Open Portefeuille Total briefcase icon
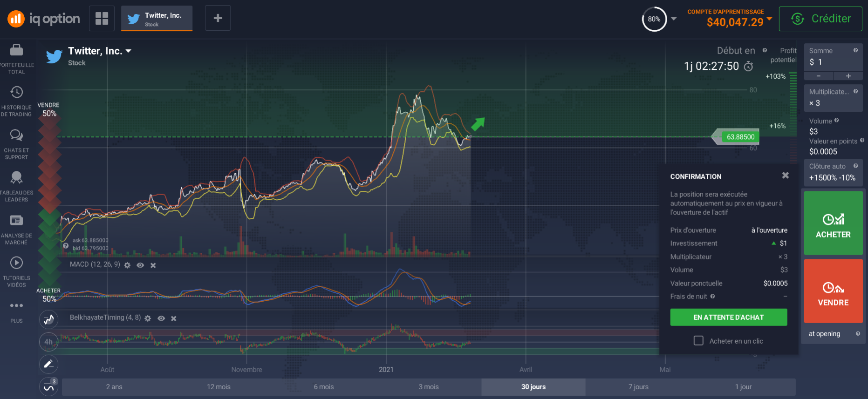 (17, 50)
